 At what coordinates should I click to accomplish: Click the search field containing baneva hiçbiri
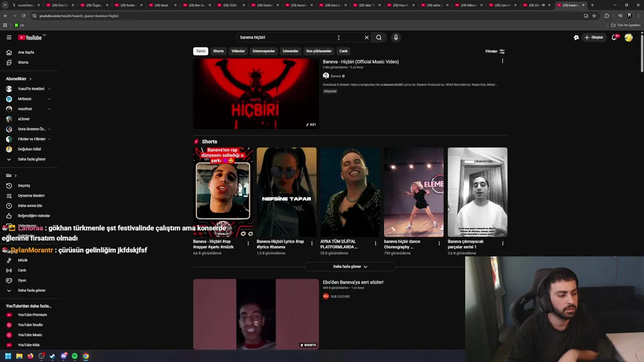299,37
